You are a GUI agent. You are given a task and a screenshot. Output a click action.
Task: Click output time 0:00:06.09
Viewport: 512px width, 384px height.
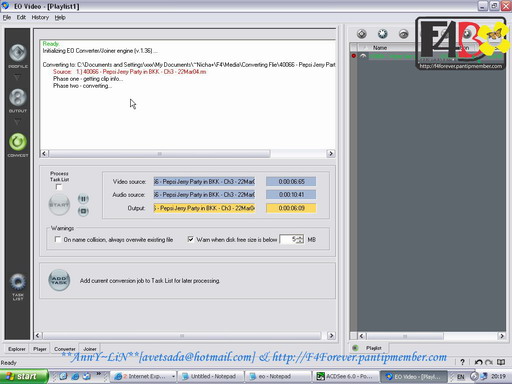coord(291,208)
